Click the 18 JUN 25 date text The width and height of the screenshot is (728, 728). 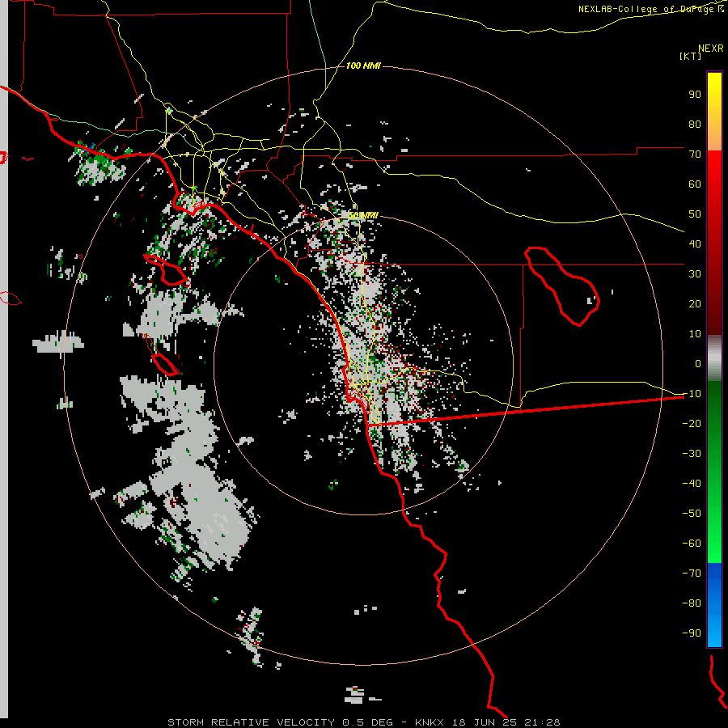click(485, 722)
